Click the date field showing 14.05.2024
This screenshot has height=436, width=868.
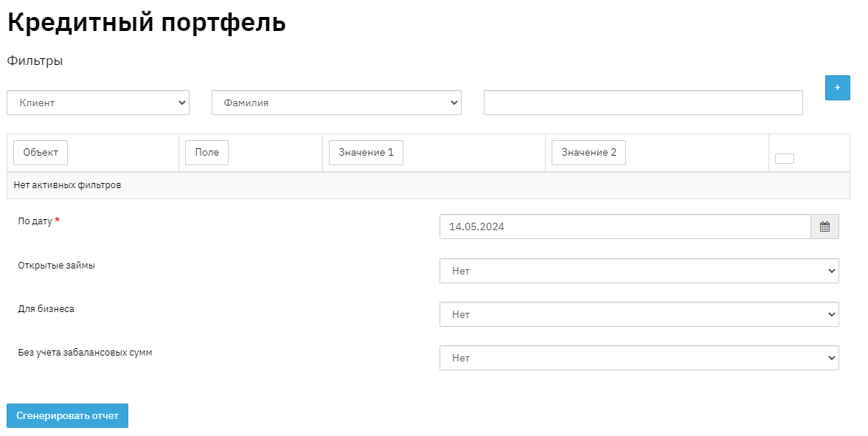click(625, 227)
